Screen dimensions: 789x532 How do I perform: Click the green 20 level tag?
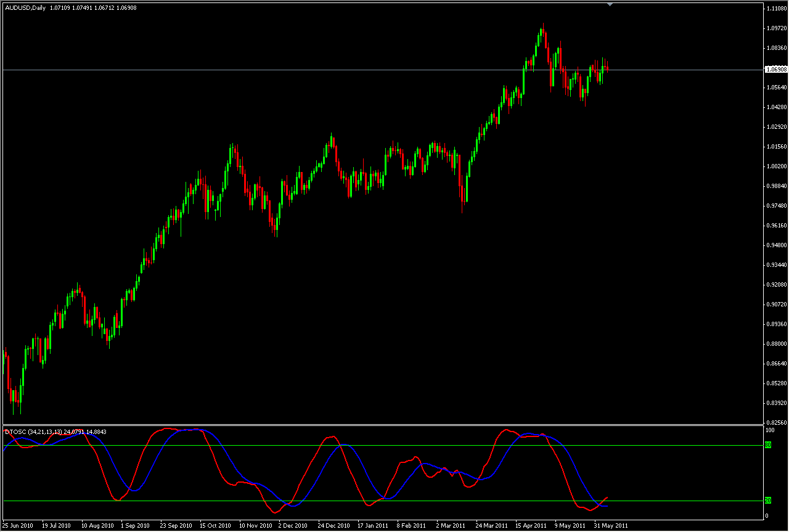tap(768, 500)
